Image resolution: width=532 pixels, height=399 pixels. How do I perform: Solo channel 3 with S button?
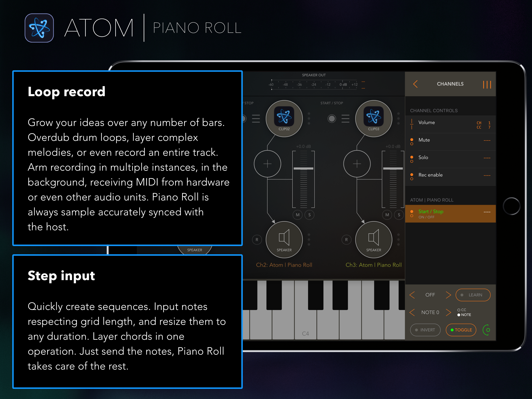click(x=399, y=215)
